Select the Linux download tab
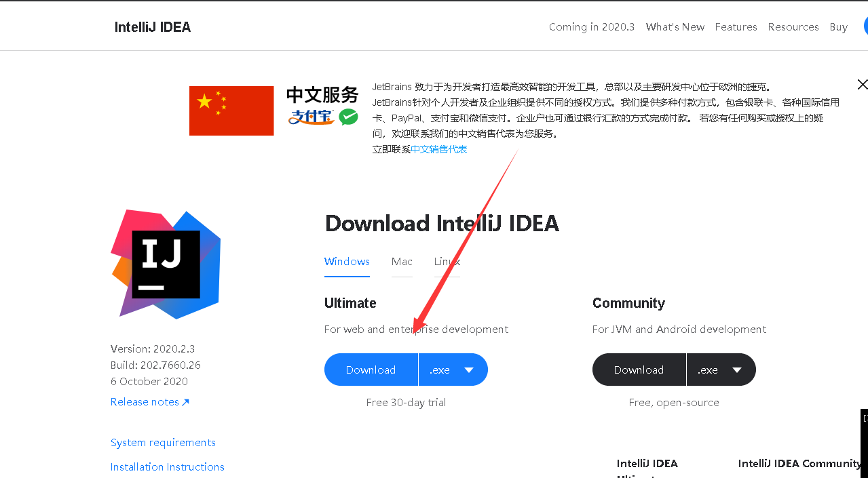Viewport: 868px width, 478px height. 447,262
